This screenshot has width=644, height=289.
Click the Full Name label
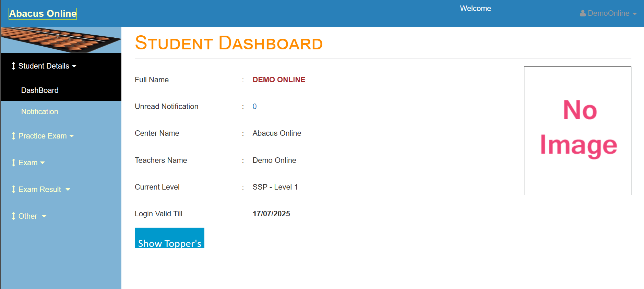click(152, 80)
